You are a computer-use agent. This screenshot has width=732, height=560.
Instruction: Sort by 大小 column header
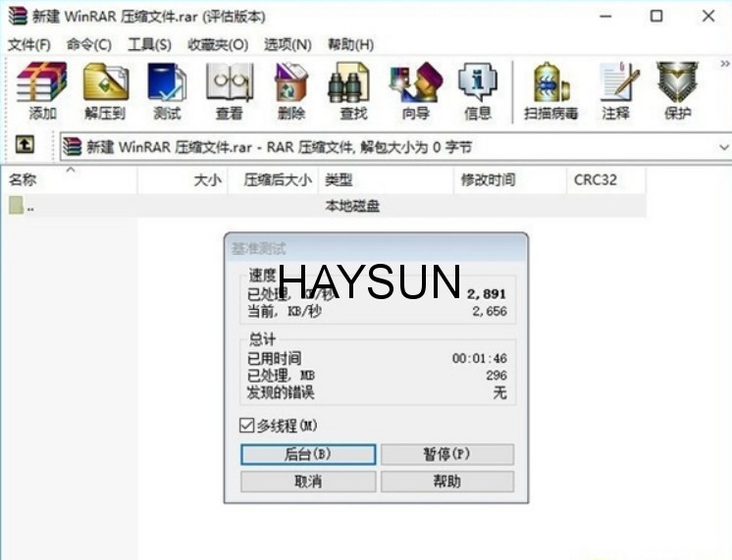point(183,179)
